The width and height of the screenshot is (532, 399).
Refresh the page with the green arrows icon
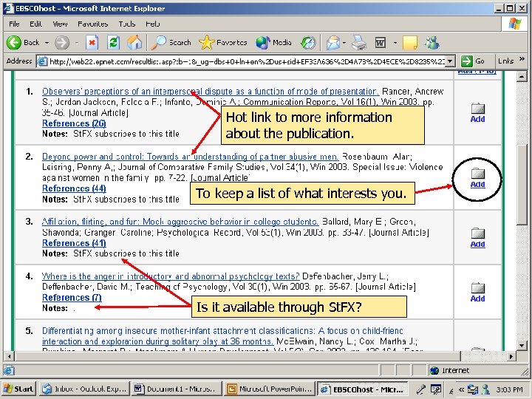pos(113,43)
